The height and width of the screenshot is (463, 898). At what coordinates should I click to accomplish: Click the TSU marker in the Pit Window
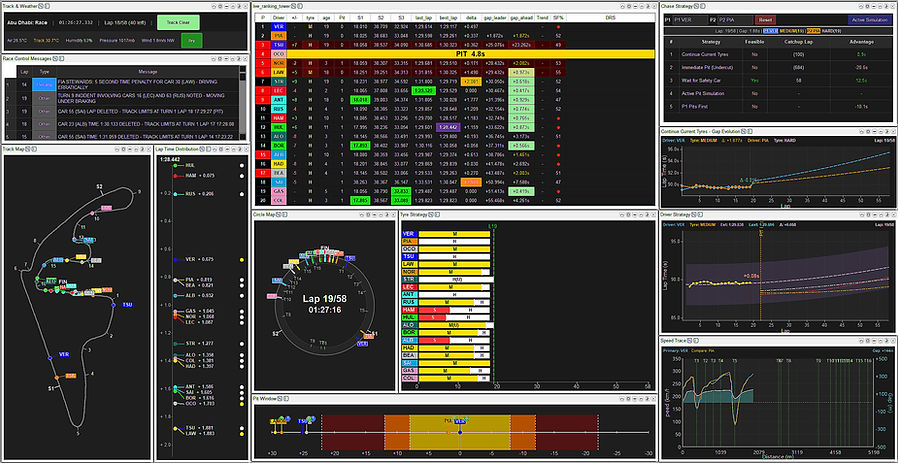pyautogui.click(x=304, y=421)
